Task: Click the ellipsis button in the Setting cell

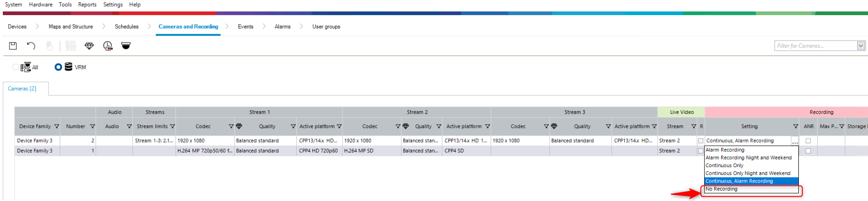Action: coord(795,141)
